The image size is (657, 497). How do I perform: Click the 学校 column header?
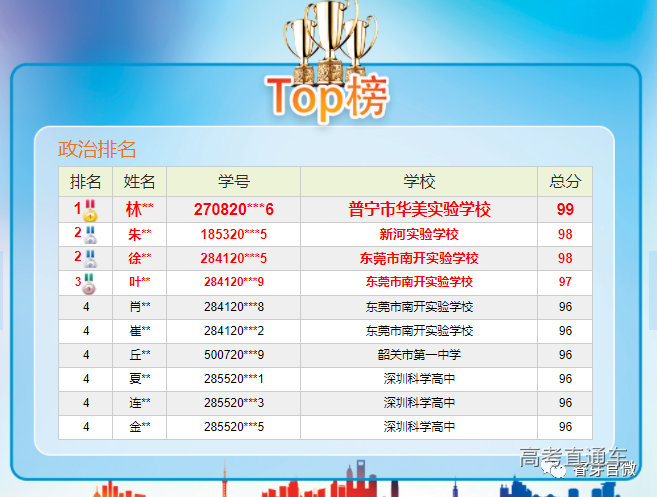419,182
